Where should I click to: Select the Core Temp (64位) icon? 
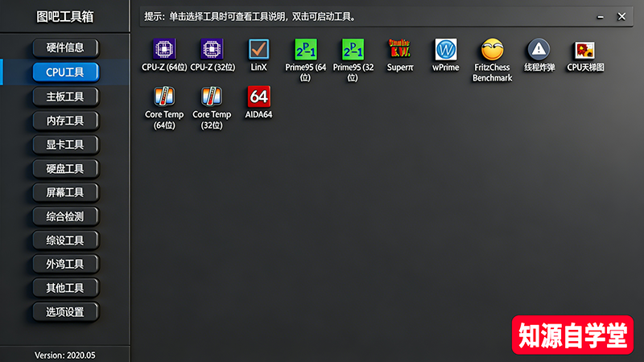(x=164, y=97)
